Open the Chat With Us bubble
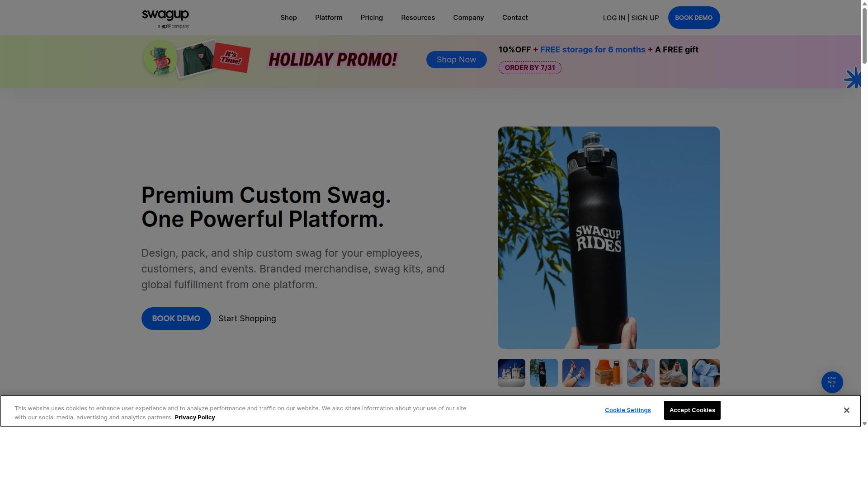Viewport: 868px width, 488px height. point(832,382)
